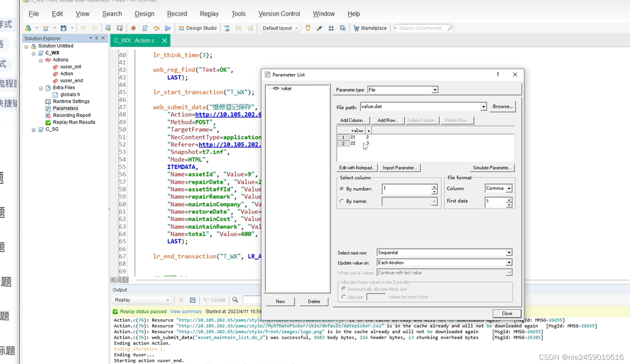Click the Simulate Parameter... button

point(492,168)
